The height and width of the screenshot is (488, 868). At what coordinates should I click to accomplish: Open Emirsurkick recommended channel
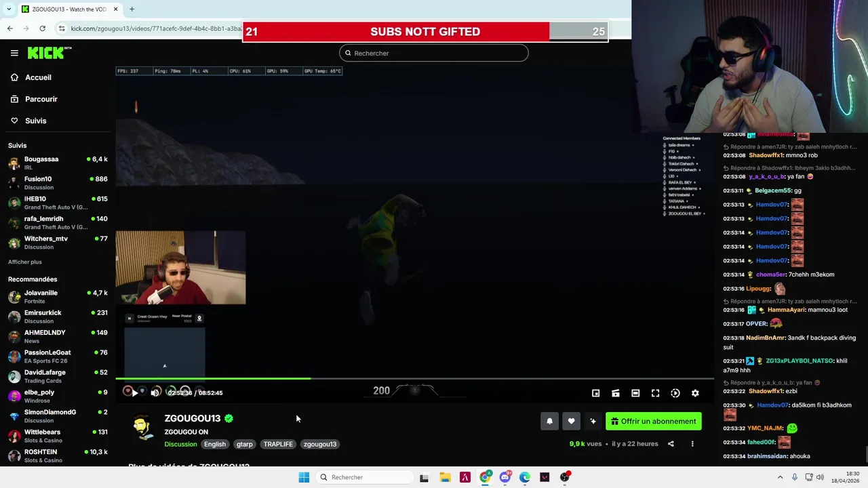[58, 317]
